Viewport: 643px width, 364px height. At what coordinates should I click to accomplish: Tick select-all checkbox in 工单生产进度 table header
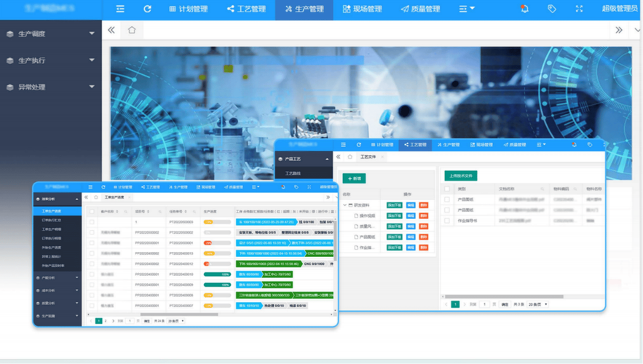(x=92, y=212)
